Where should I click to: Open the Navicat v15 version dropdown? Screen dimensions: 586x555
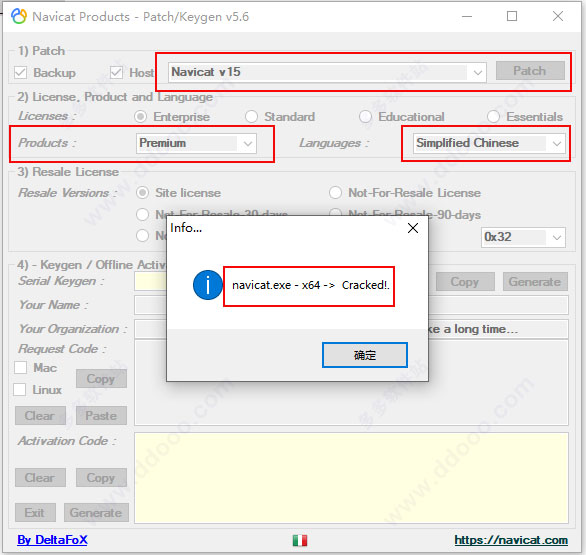pos(327,72)
